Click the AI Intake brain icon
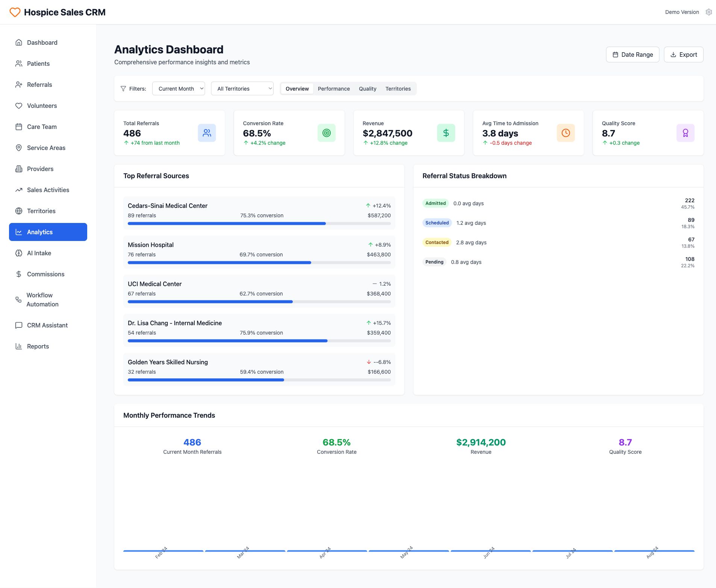716x588 pixels. [x=19, y=253]
